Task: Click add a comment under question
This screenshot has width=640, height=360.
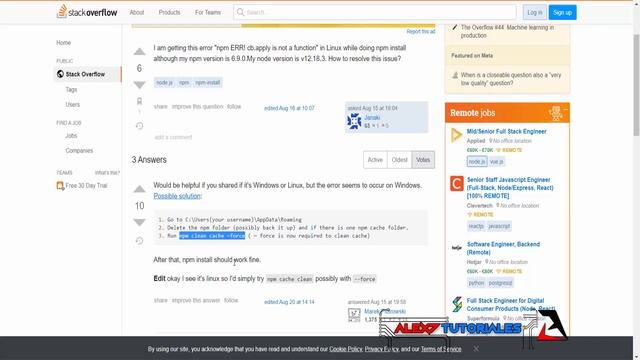Action: click(x=173, y=137)
